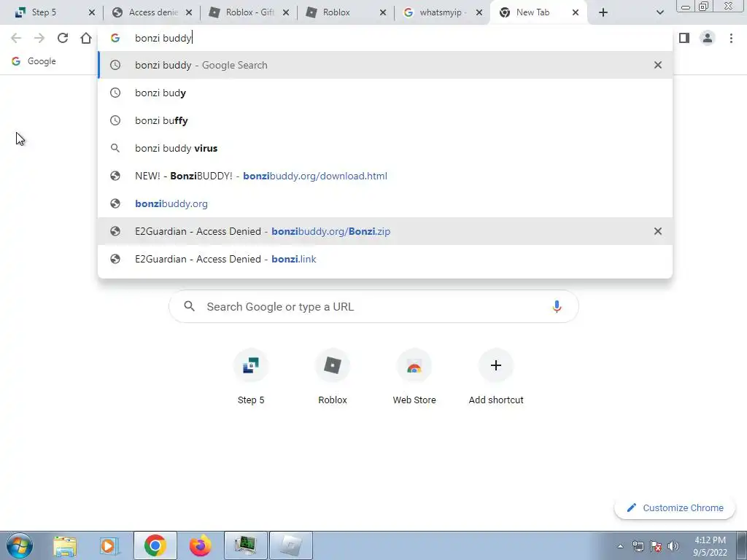
Task: Open the bonzi.link suggestion
Action: (385, 259)
